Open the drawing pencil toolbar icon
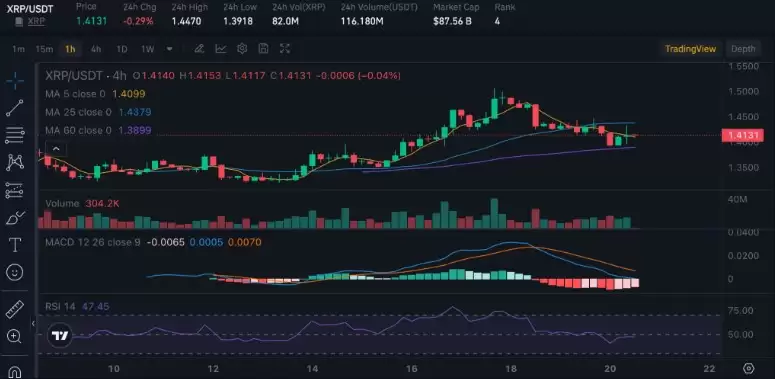This screenshot has height=379, width=775. [199, 48]
